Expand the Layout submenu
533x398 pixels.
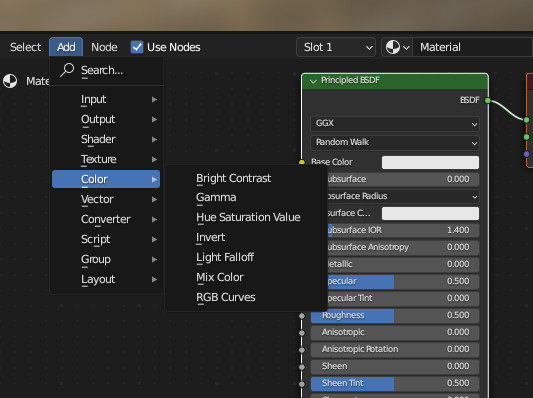tap(106, 279)
